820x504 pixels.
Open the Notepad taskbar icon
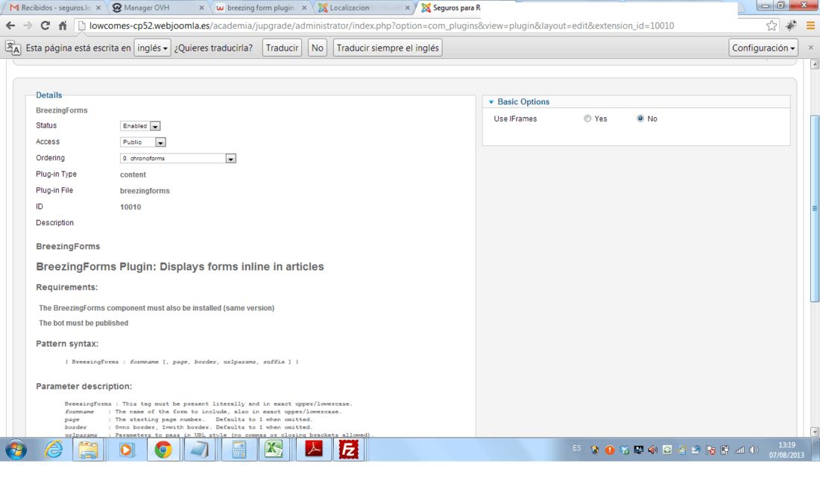pos(200,450)
